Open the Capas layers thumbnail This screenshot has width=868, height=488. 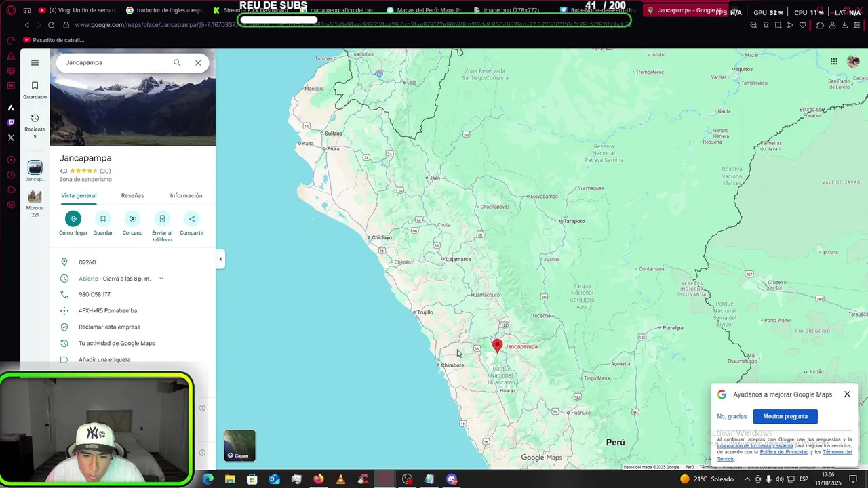click(240, 445)
